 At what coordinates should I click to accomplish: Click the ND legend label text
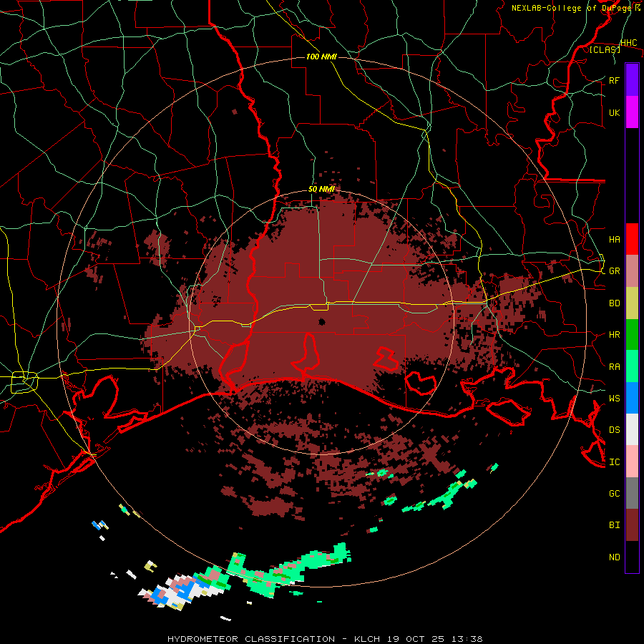pyautogui.click(x=614, y=557)
